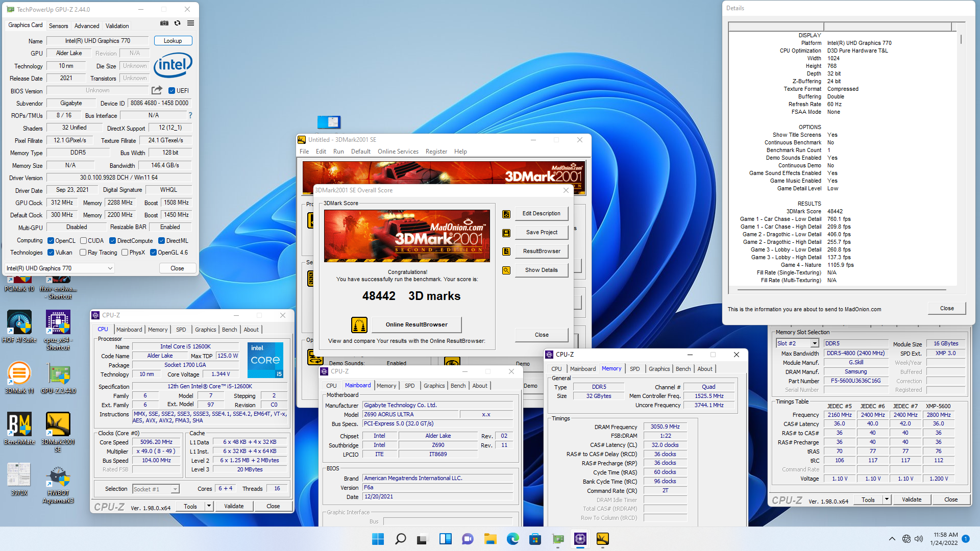Click the BIOS export share icon in GPU-Z
The height and width of the screenshot is (551, 980).
[x=157, y=90]
